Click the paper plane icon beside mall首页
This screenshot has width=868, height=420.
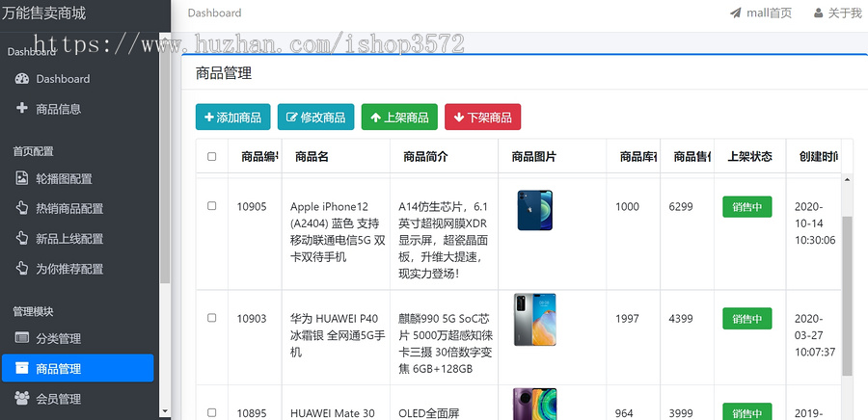tap(736, 13)
